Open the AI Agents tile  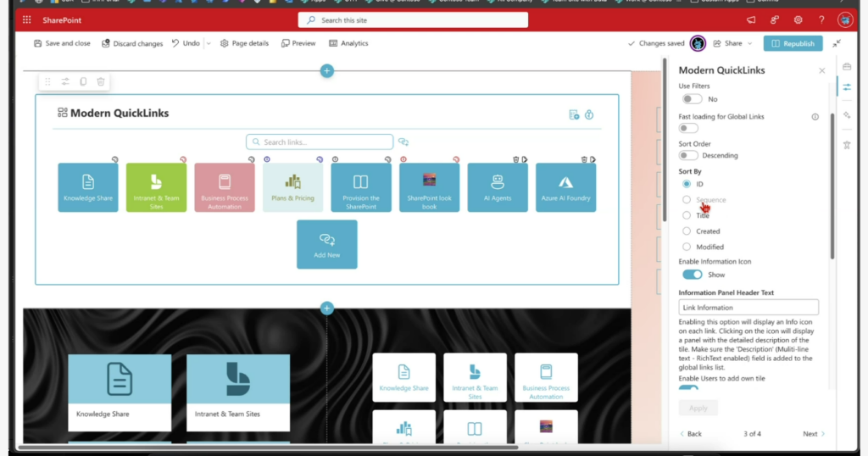pos(498,187)
